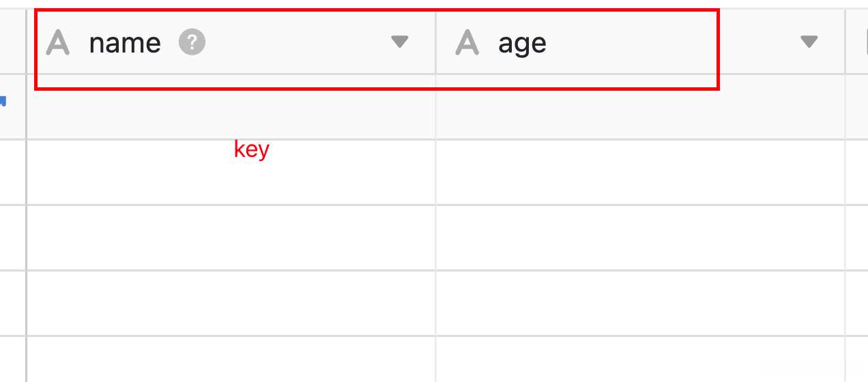Click the text type icon beside name
The height and width of the screenshot is (382, 868).
tap(58, 43)
